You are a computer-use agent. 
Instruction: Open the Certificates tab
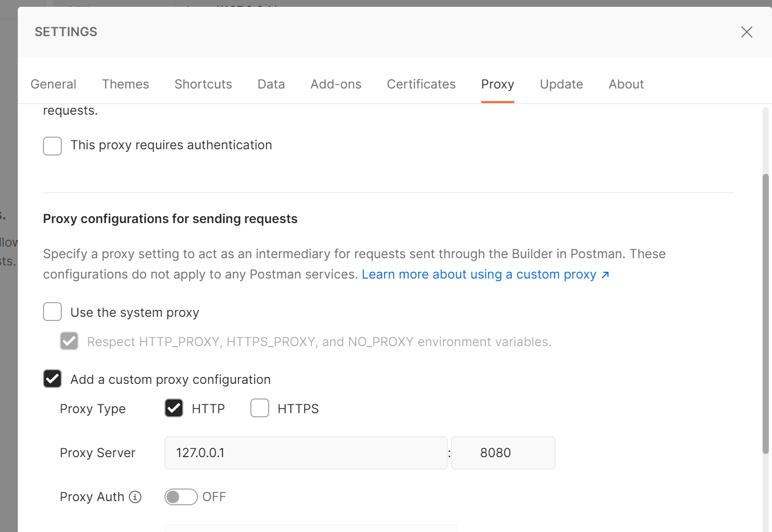coord(421,84)
